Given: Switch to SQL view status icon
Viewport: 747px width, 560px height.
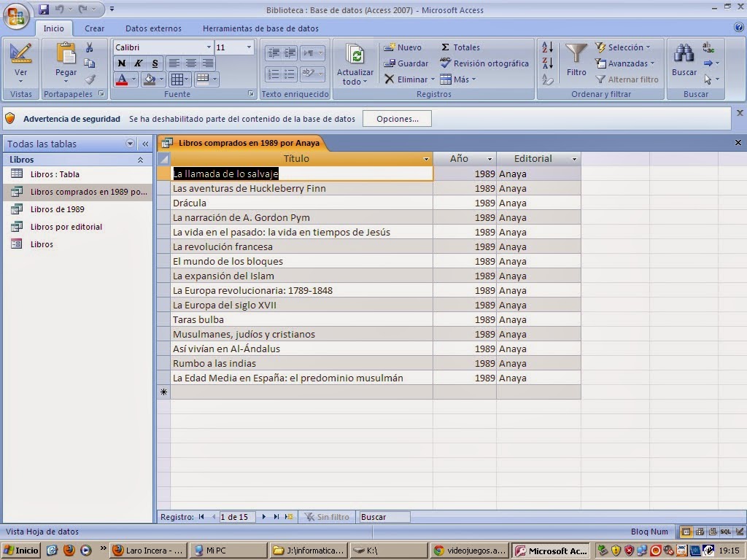Looking at the screenshot, I should click(x=726, y=532).
